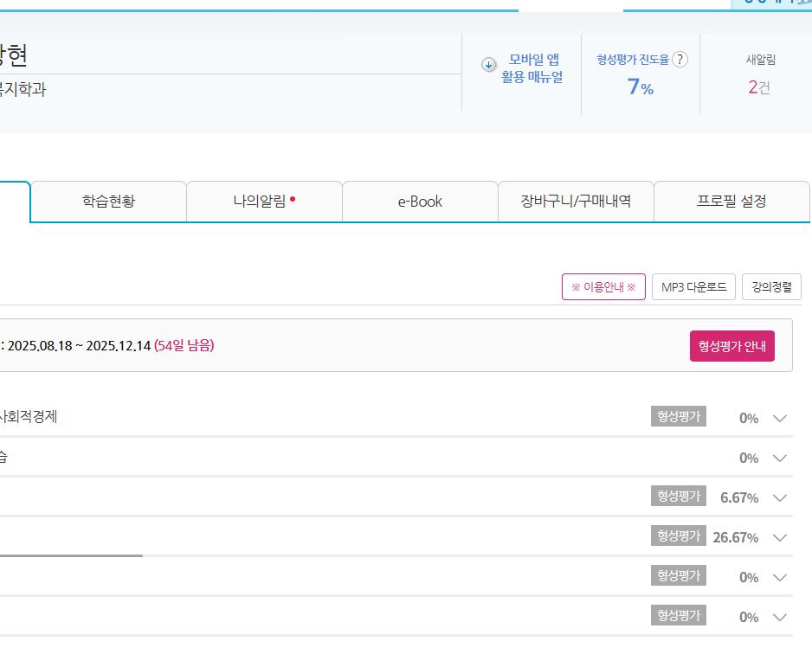Viewport: 812px width, 667px height.
Task: Click the 강의정렬 button
Action: (771, 287)
